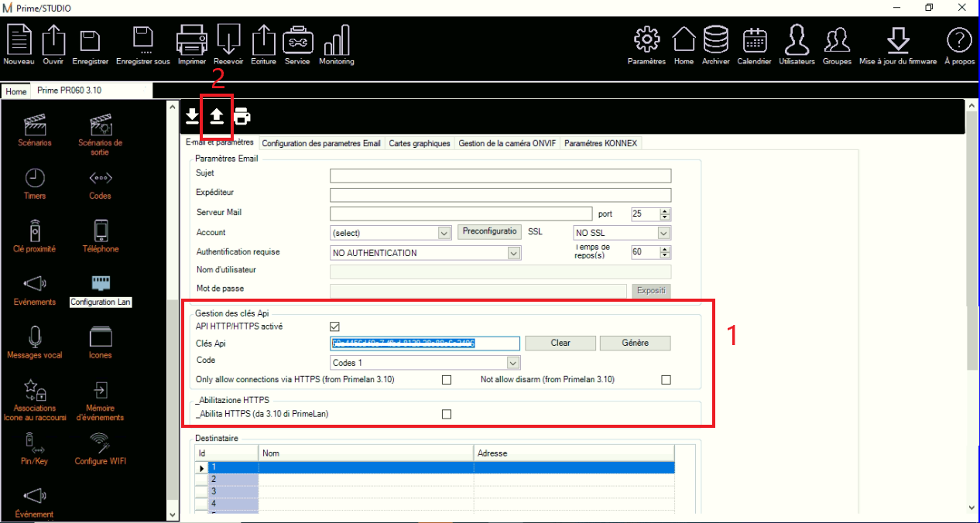Viewport: 980px width, 523px height.
Task: Select Scénarios in the sidebar
Action: [x=35, y=128]
